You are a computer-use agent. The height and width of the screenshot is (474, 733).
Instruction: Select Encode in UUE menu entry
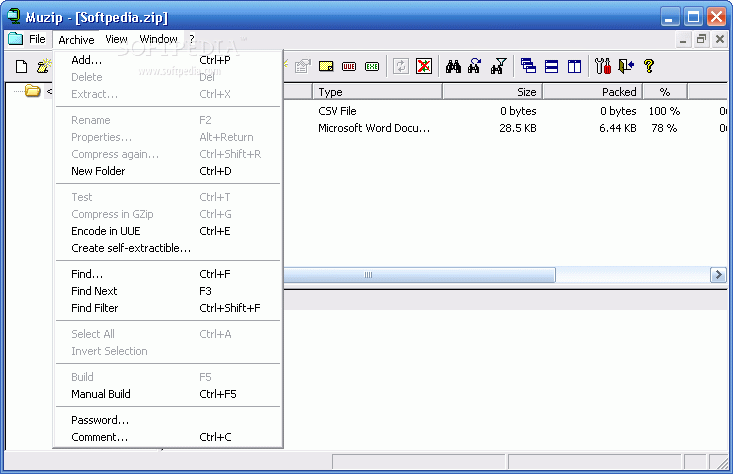(168, 231)
